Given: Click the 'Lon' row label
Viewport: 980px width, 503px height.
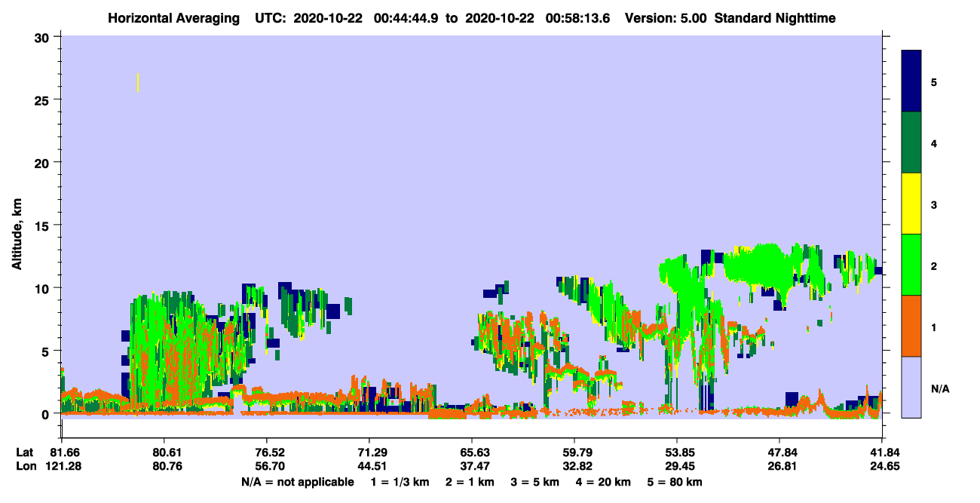Looking at the screenshot, I should (25, 466).
